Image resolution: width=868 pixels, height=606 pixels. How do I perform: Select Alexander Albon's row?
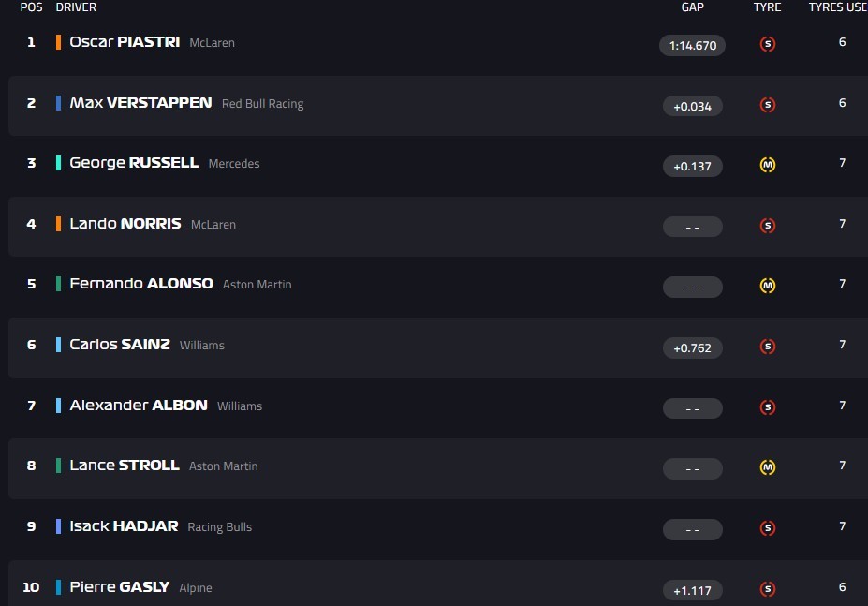pyautogui.click(x=375, y=406)
